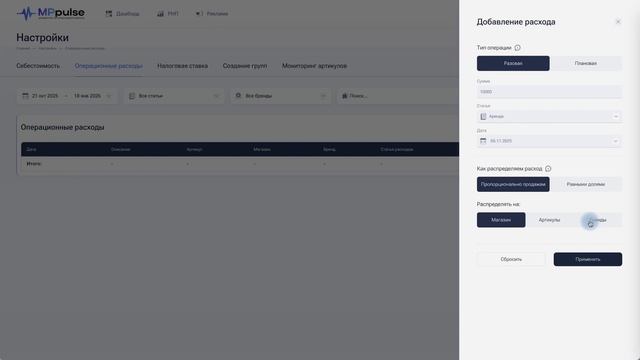Switch to Себестоимость tab
640x360 pixels.
tap(38, 66)
